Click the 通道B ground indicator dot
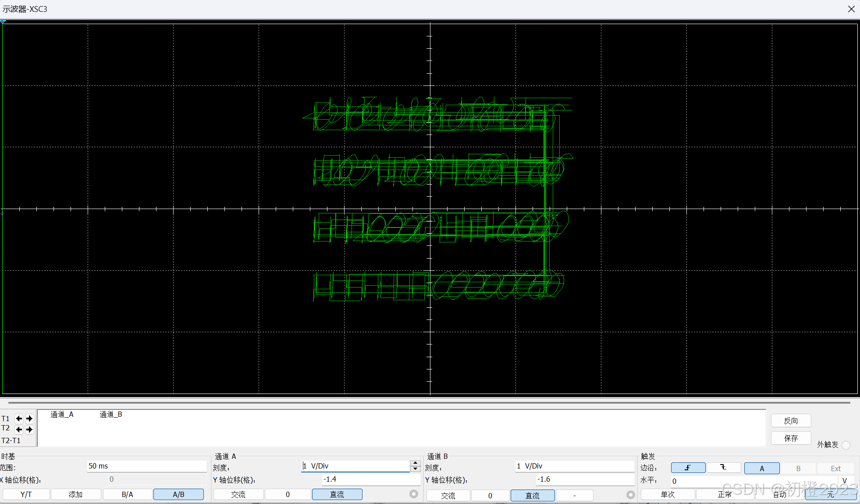 630,494
